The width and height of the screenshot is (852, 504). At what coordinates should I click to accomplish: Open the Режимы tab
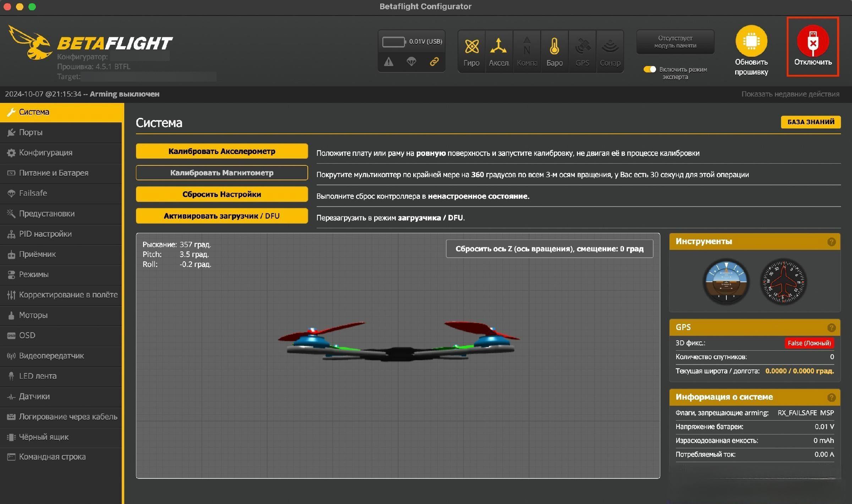point(61,274)
